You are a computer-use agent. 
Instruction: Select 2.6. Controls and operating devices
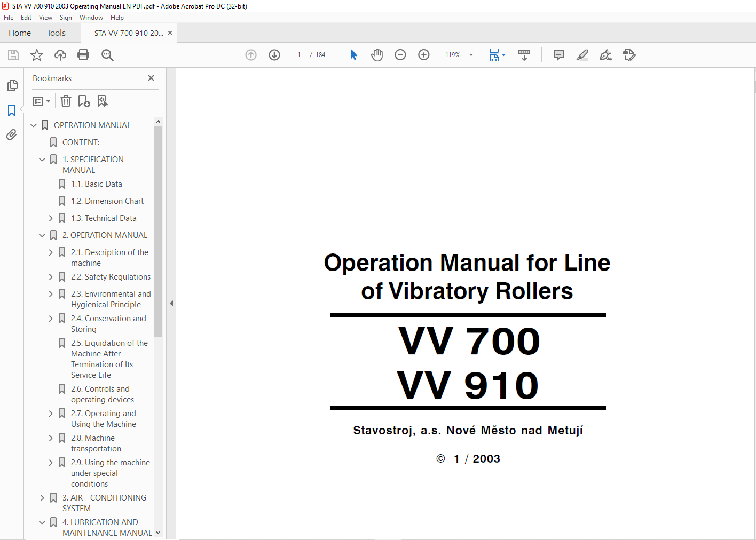pos(103,394)
